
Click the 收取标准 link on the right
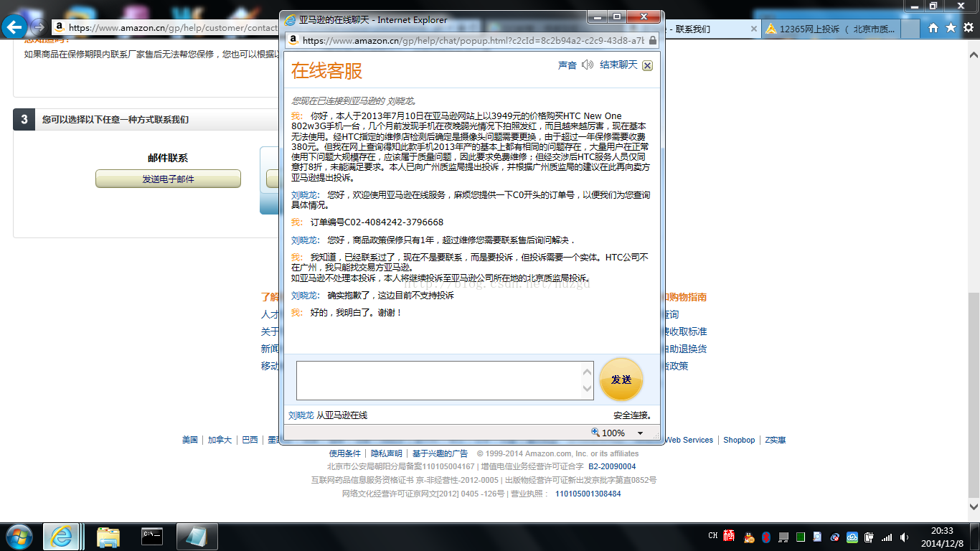(685, 331)
